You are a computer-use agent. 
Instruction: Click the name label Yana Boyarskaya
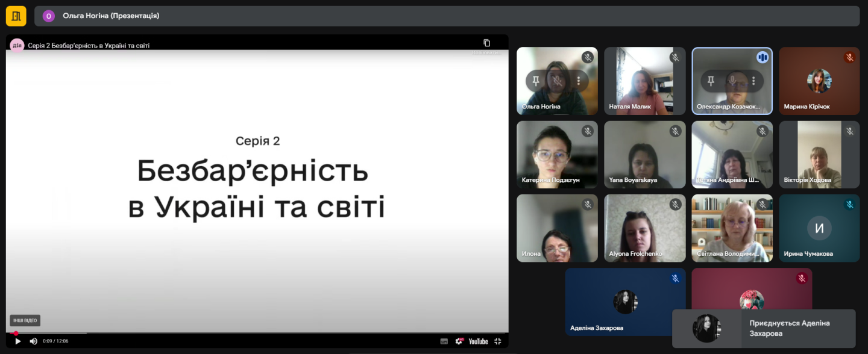tap(633, 180)
